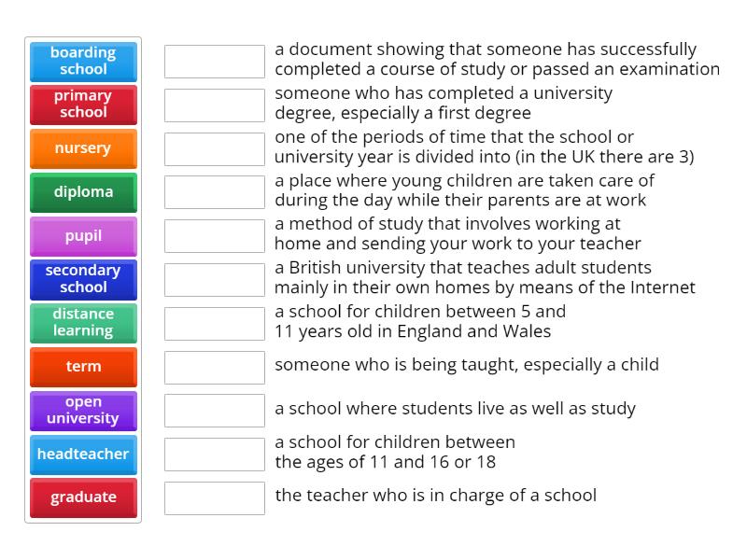This screenshot has height=560, width=747.
Task: Select the 'term' word tile
Action: (83, 367)
